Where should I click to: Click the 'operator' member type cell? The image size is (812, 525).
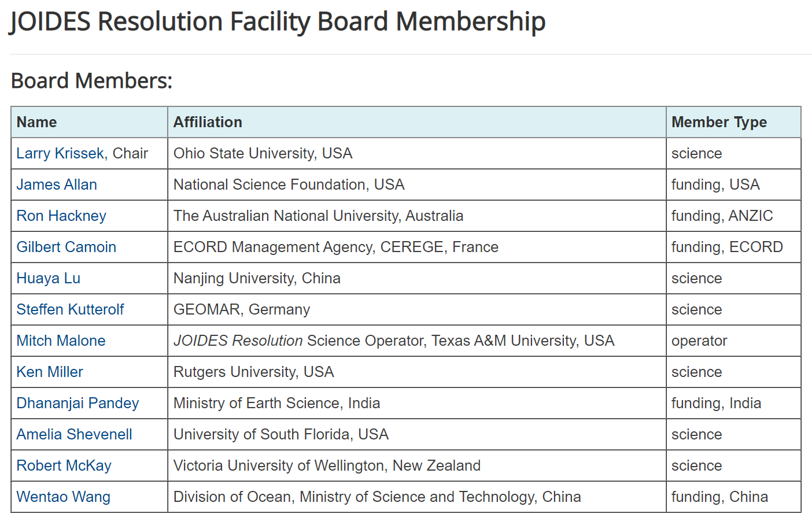pos(699,341)
